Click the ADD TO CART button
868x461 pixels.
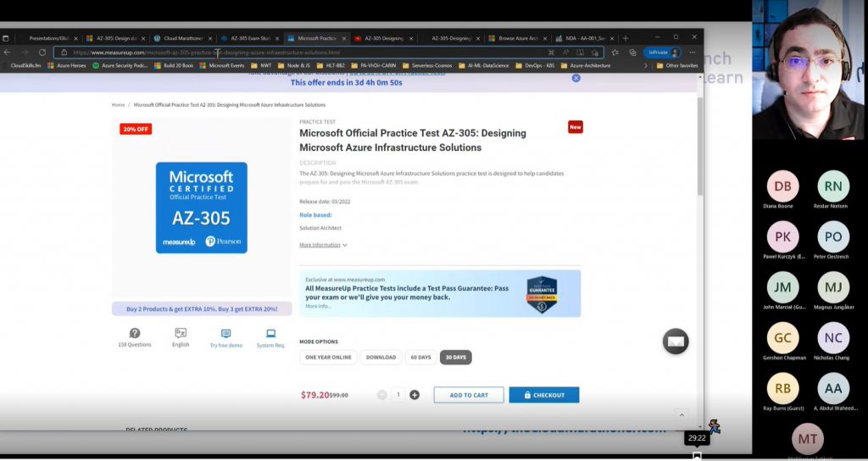469,395
